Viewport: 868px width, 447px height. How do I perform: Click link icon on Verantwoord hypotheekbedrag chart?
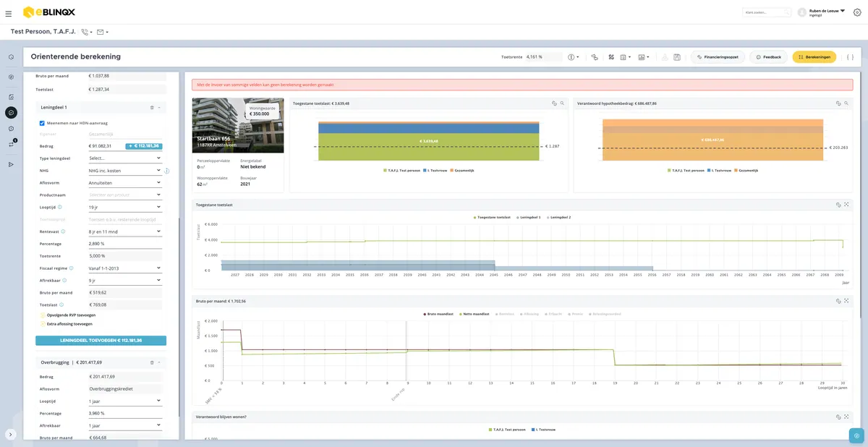tap(838, 103)
